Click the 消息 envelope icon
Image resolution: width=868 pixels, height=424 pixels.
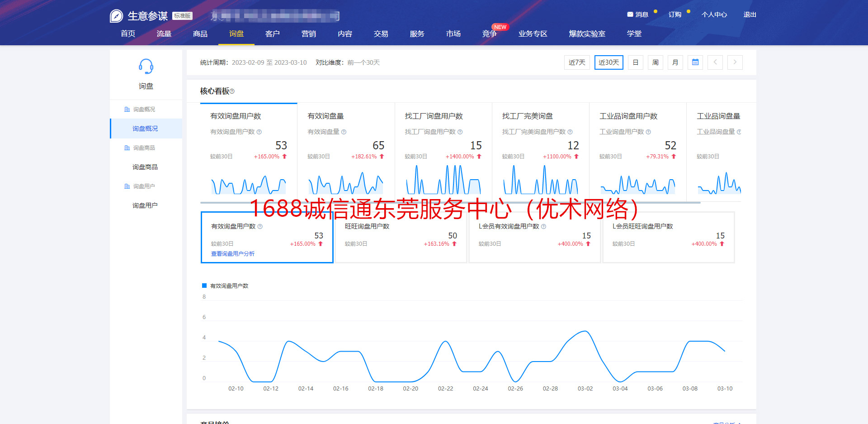(x=630, y=14)
